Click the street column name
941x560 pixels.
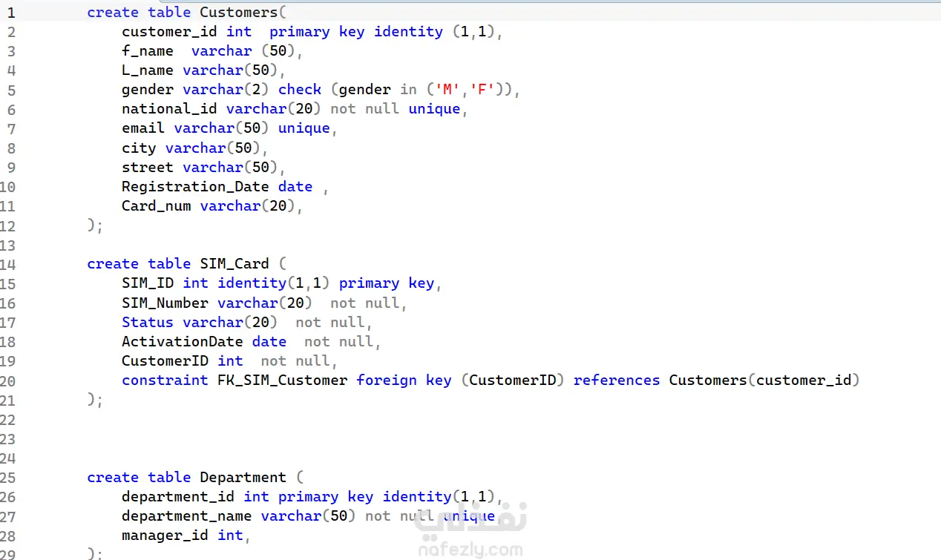click(148, 167)
